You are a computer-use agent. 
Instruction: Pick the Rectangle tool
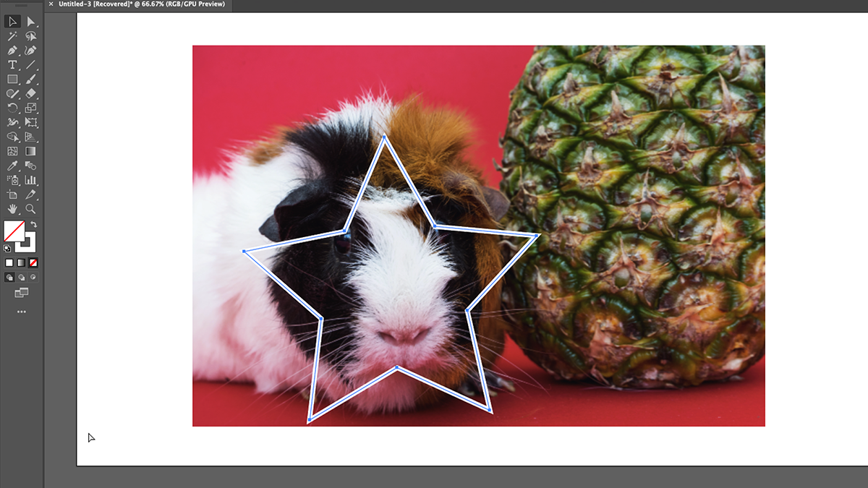coord(12,80)
